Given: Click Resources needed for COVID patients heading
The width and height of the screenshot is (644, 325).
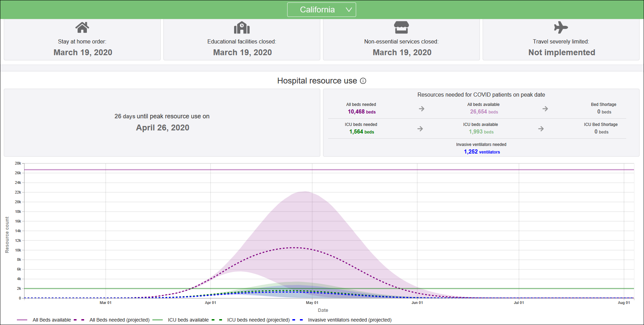Looking at the screenshot, I should click(481, 95).
